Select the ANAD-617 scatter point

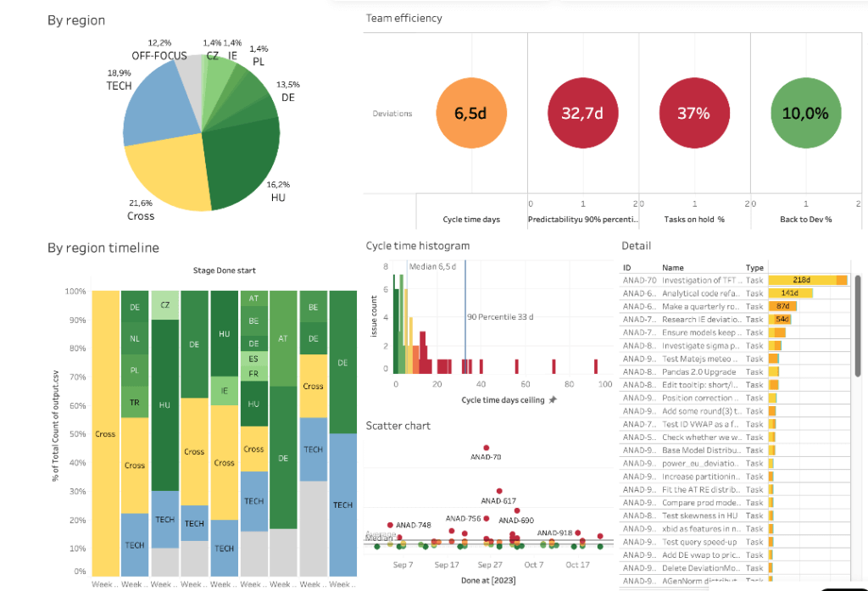(499, 491)
